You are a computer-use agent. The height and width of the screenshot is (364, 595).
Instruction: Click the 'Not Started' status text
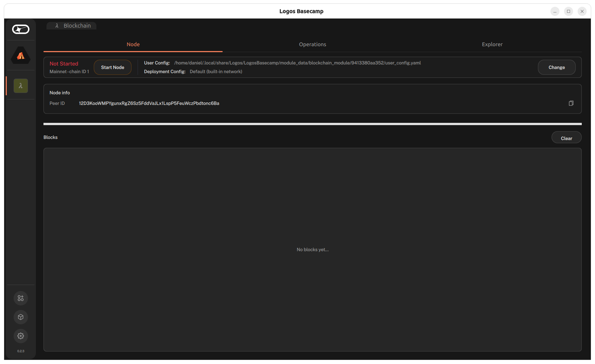point(64,64)
